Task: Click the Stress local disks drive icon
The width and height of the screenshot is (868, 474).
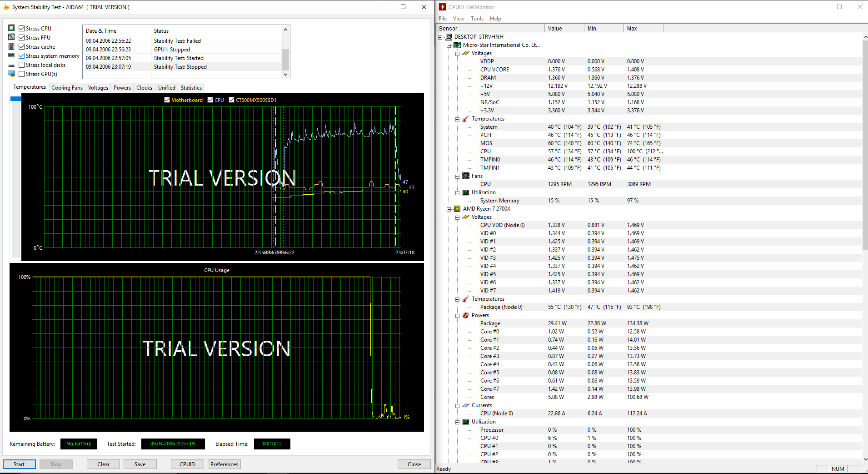Action: (x=11, y=65)
